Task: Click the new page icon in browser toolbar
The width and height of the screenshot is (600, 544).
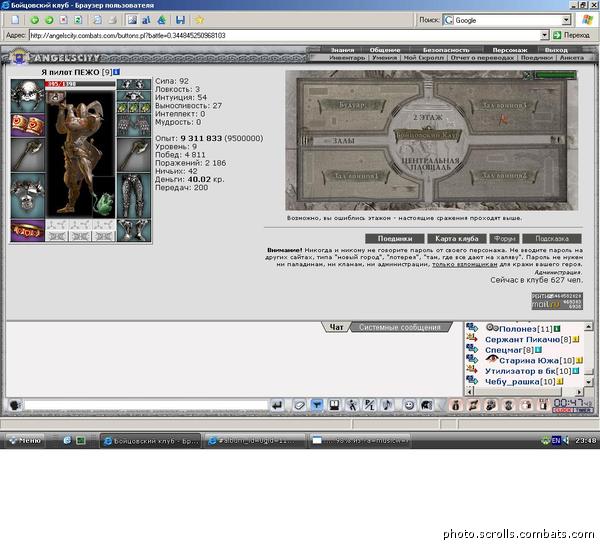Action: pos(15,20)
